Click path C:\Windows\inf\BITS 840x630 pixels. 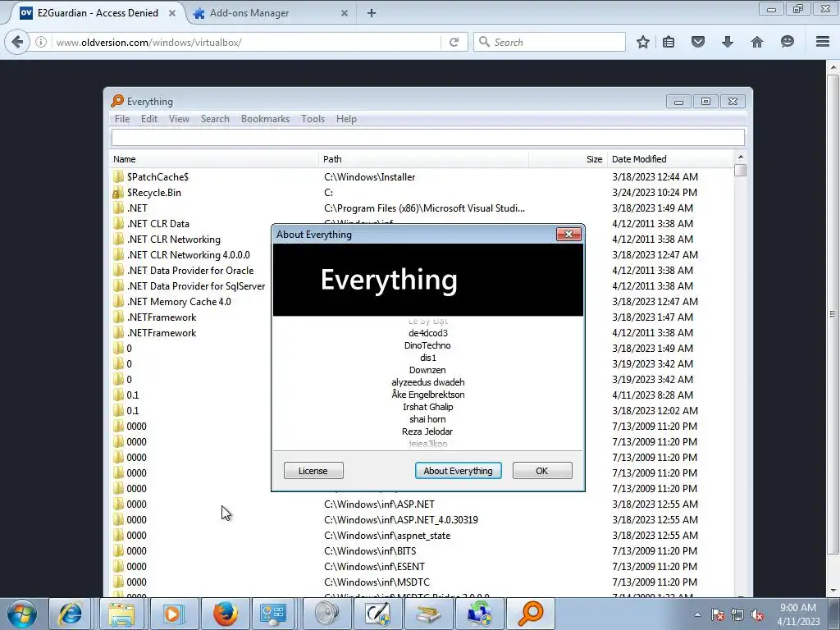[370, 550]
